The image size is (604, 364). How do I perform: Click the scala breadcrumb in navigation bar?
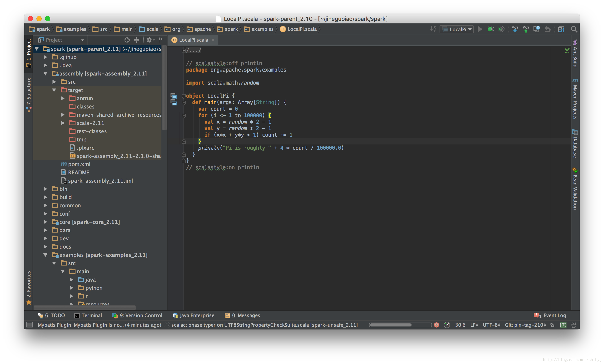click(x=149, y=29)
